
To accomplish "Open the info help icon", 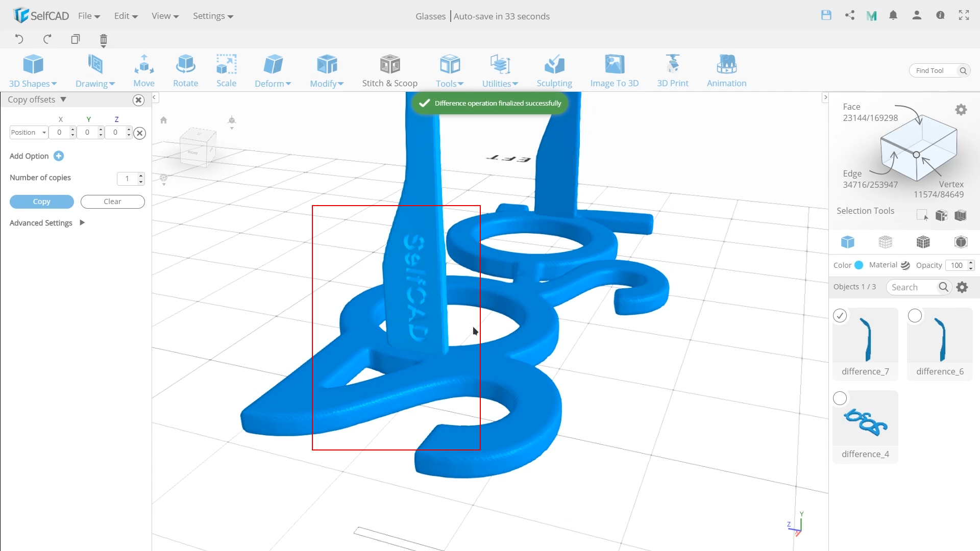I will [940, 15].
